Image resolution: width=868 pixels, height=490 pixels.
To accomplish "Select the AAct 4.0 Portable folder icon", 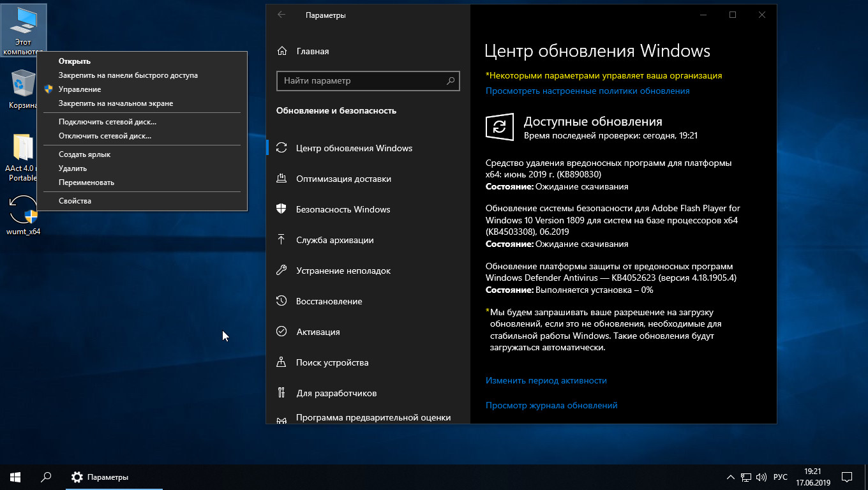I will 23,157.
